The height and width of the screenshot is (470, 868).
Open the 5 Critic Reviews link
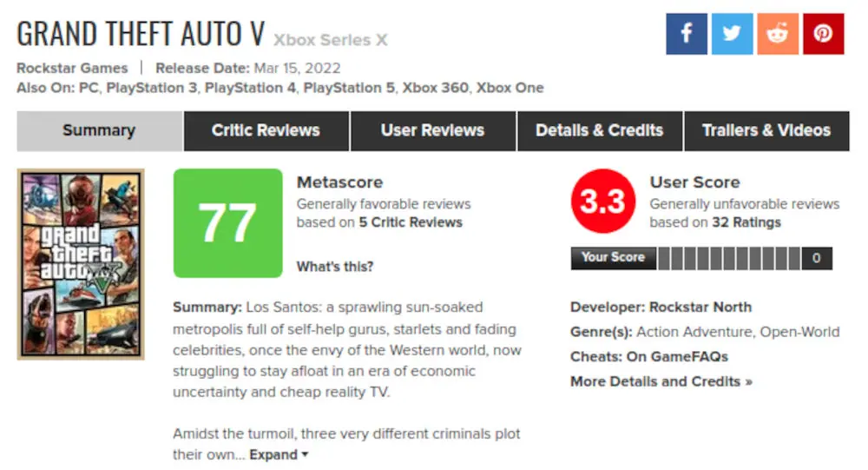tap(411, 222)
